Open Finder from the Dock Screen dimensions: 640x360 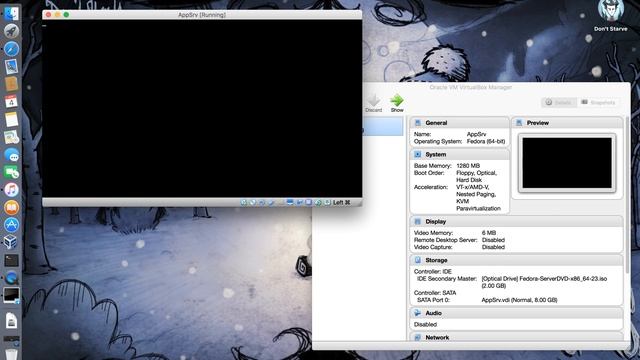click(x=11, y=13)
